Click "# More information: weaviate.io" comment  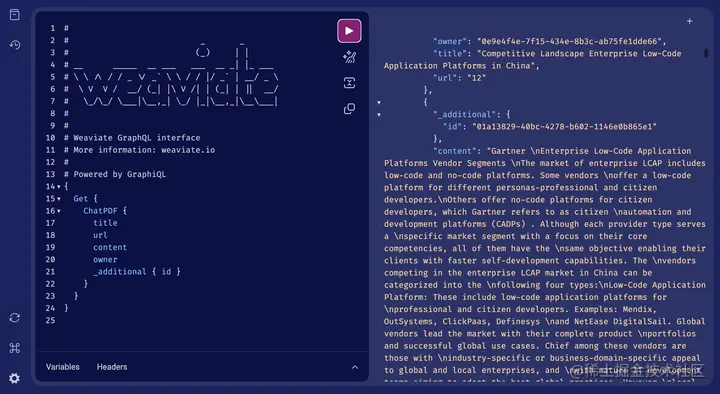click(x=139, y=150)
